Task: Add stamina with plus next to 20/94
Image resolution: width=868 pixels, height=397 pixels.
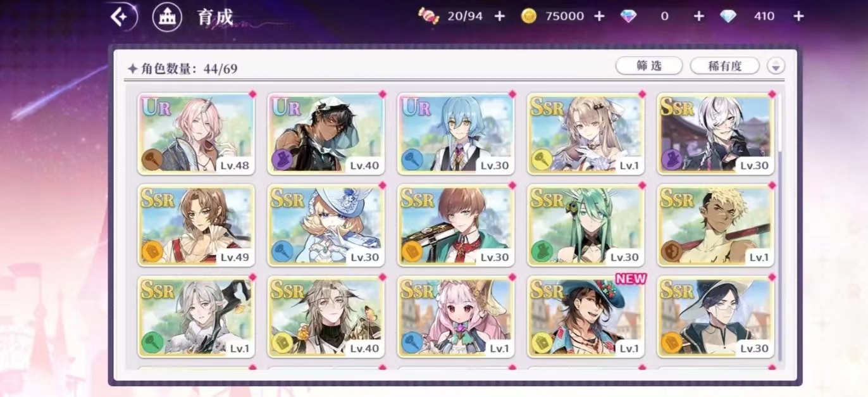Action: tap(500, 16)
